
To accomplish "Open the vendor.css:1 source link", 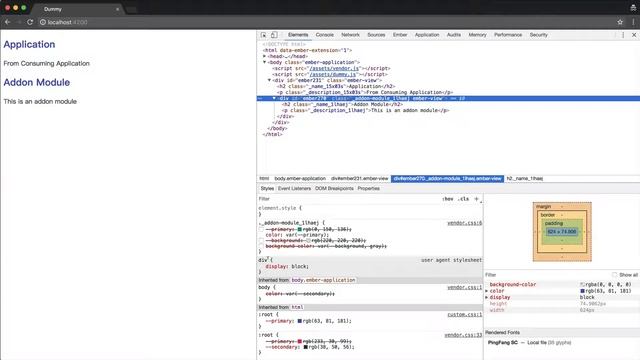I will click(464, 287).
